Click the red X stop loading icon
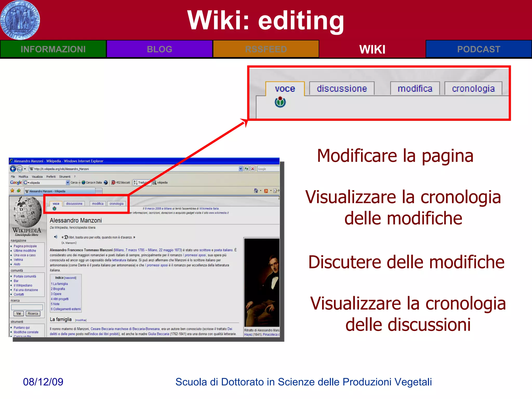The image size is (532, 399). (252, 169)
